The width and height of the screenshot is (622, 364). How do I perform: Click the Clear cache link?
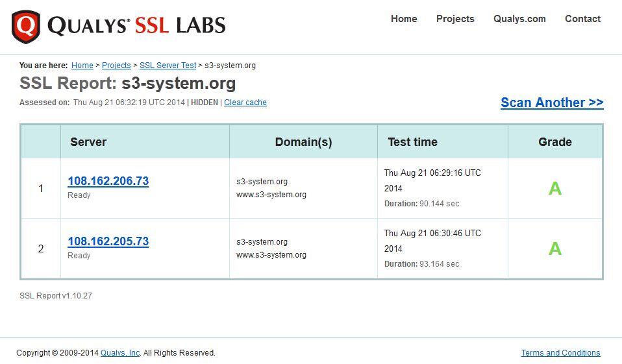[x=245, y=103]
